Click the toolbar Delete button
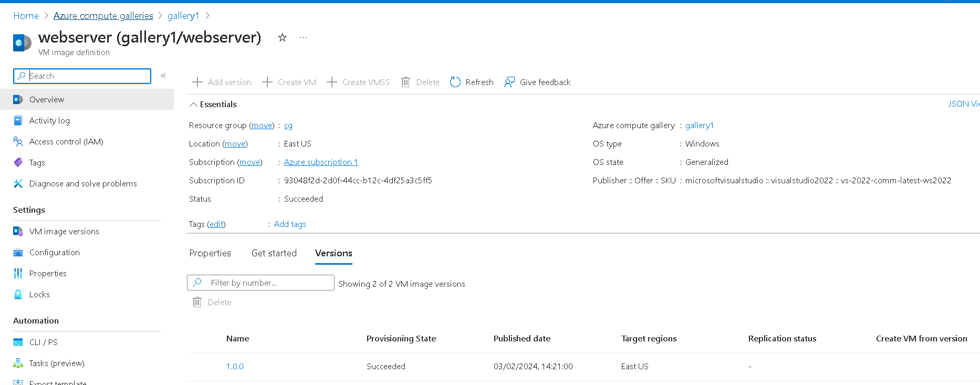 (420, 82)
